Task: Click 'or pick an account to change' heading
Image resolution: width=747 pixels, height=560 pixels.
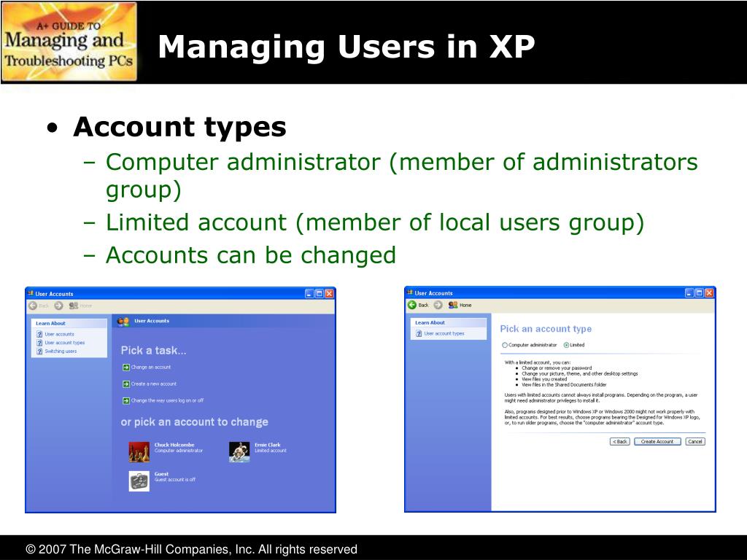Action: tap(194, 422)
